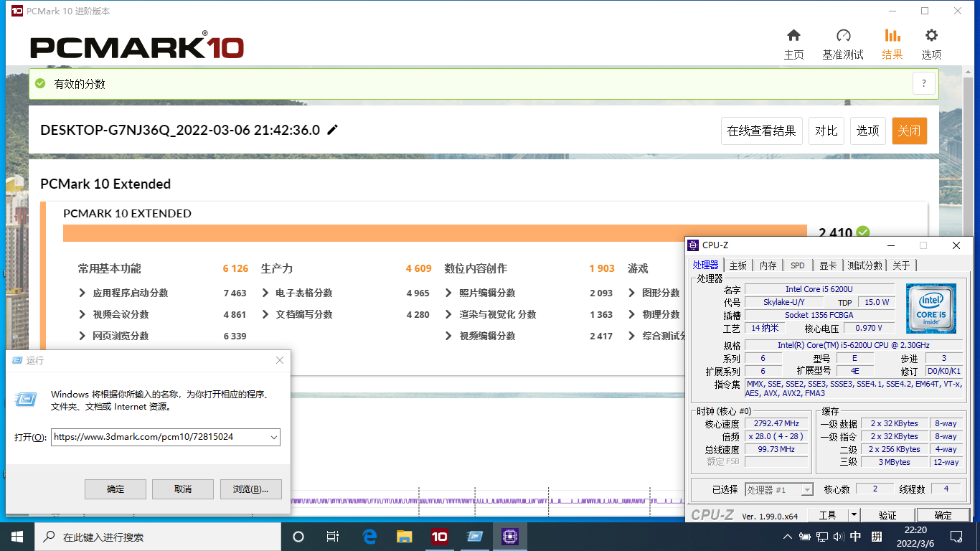Click the taskbar search box
This screenshot has width=980, height=551.
click(157, 537)
